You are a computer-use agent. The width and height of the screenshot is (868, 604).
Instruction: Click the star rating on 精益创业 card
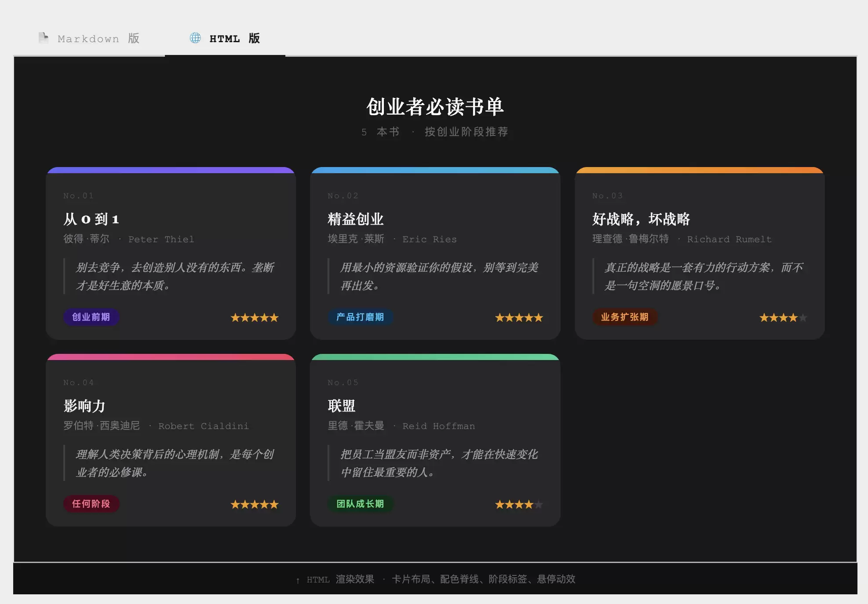pos(519,317)
